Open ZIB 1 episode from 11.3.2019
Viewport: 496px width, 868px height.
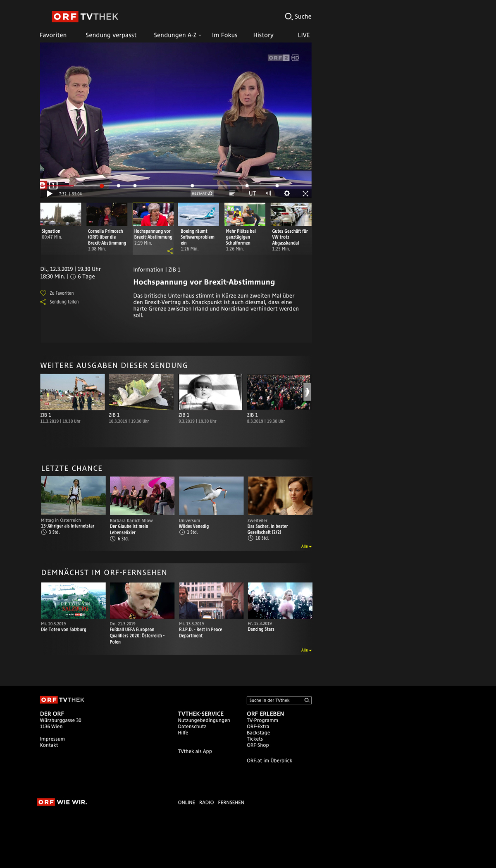click(x=72, y=392)
